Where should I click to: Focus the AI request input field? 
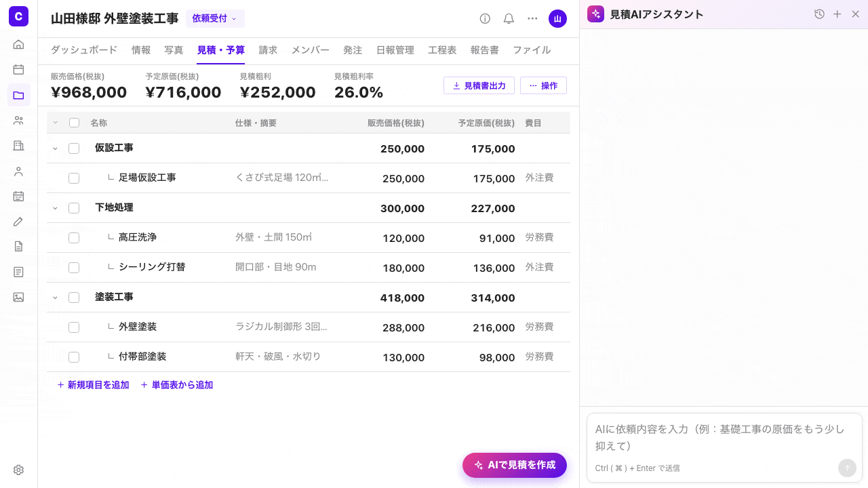click(x=724, y=438)
